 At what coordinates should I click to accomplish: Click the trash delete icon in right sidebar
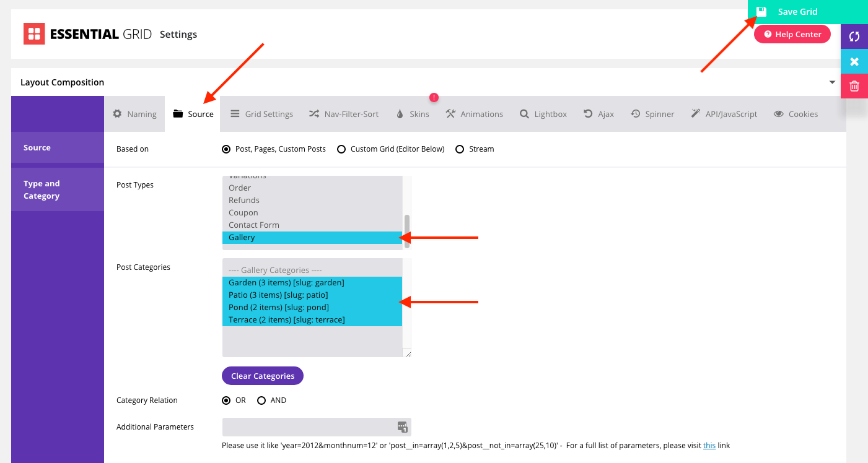pyautogui.click(x=854, y=86)
